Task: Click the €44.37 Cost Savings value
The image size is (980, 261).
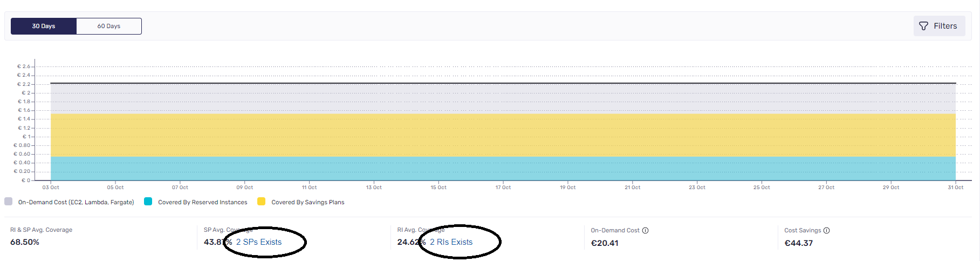Action: click(798, 243)
